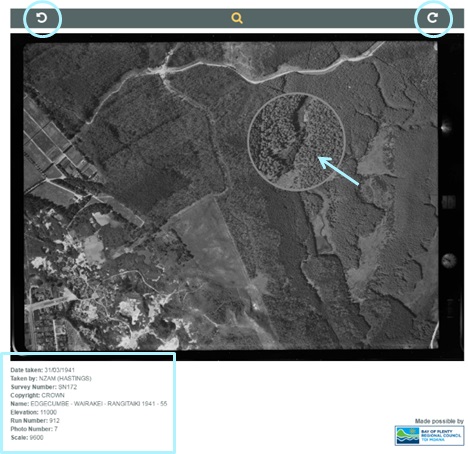Click inside the circular magnified lens

pyautogui.click(x=296, y=142)
